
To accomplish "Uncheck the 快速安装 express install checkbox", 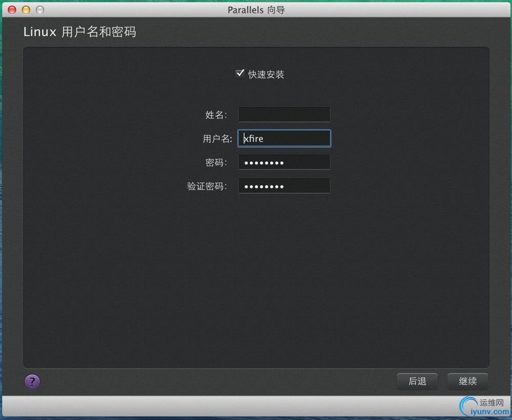I will [240, 74].
